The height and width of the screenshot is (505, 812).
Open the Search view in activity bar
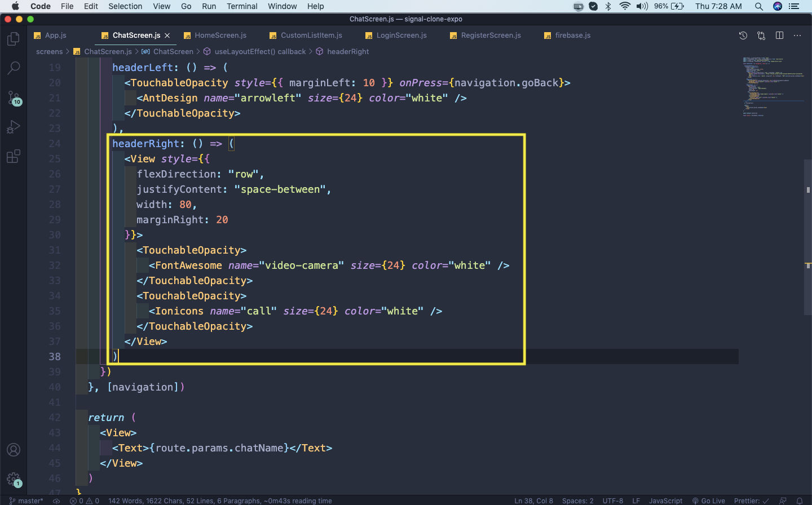click(14, 68)
